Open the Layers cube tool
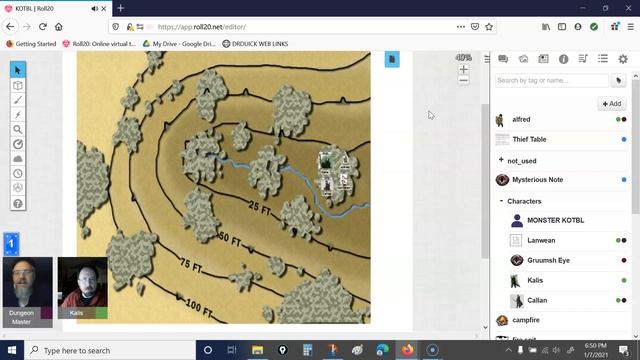Image resolution: width=640 pixels, height=360 pixels. pyautogui.click(x=18, y=85)
